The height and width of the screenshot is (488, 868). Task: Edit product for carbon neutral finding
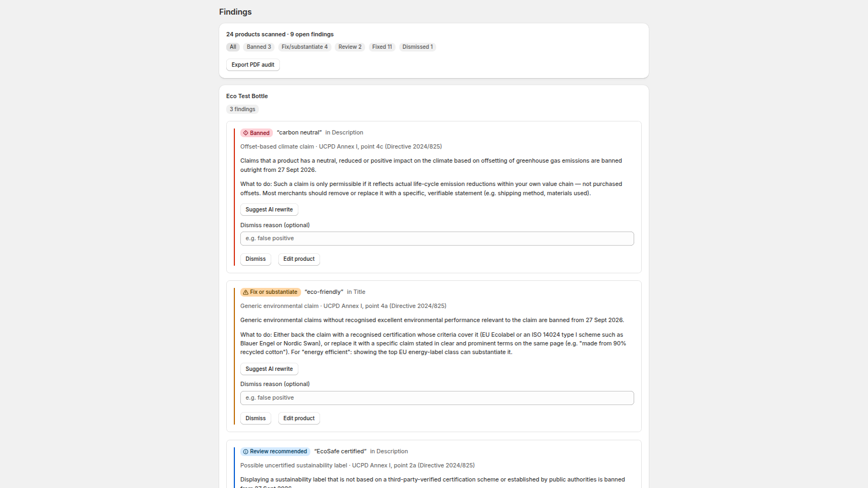[x=299, y=259]
